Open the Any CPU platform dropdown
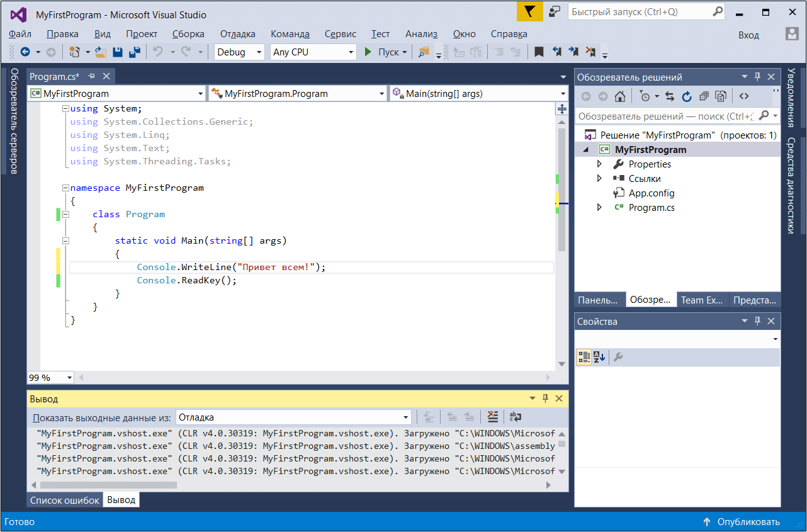The height and width of the screenshot is (532, 807). click(x=313, y=52)
